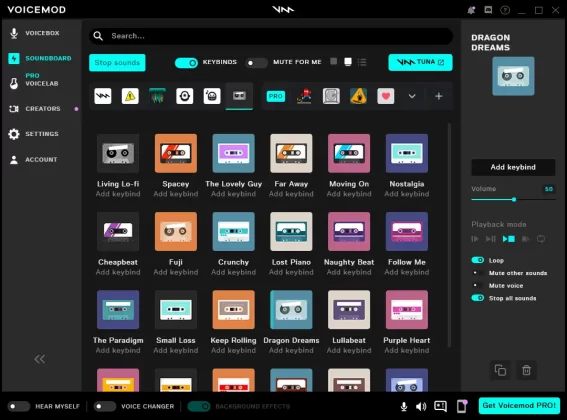Play the Dragon Dreams sound tile
Viewport: 567px width, 420px height.
(291, 310)
